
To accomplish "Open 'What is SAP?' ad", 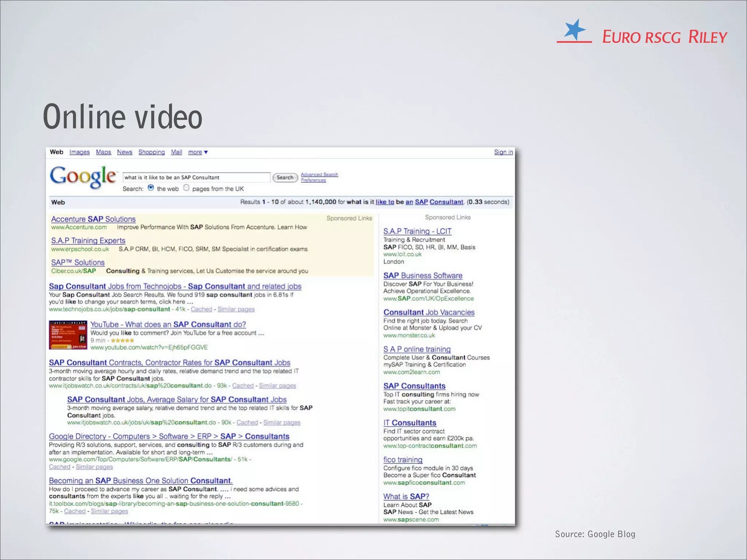I will tap(406, 497).
